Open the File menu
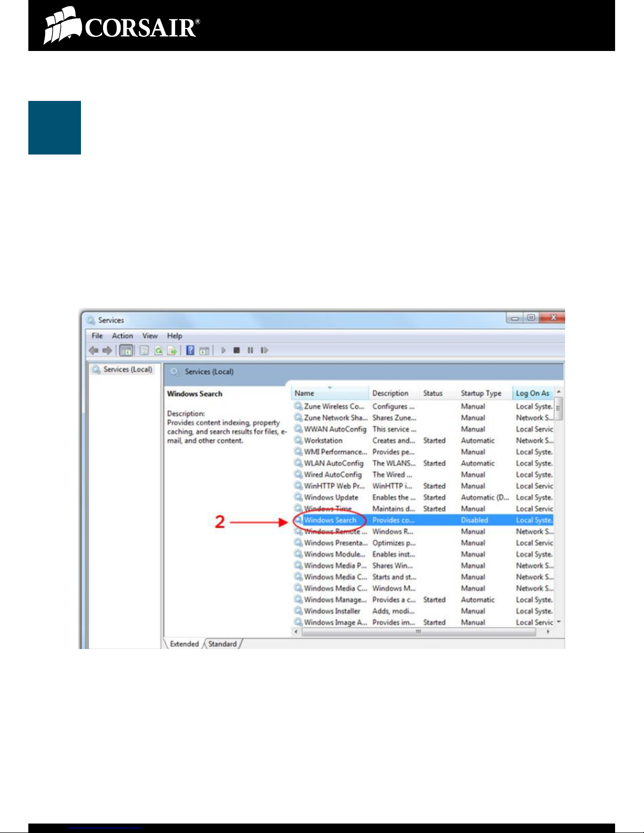The height and width of the screenshot is (833, 644). 97,336
